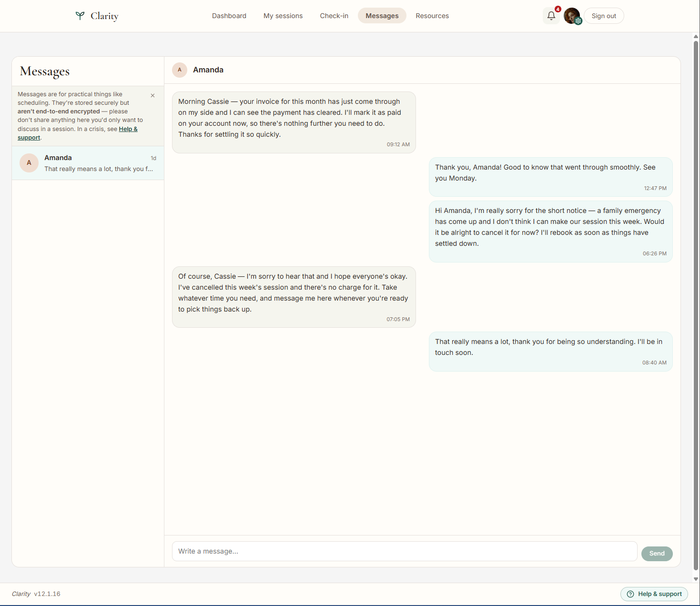Click the Clarity brand name

pos(104,16)
